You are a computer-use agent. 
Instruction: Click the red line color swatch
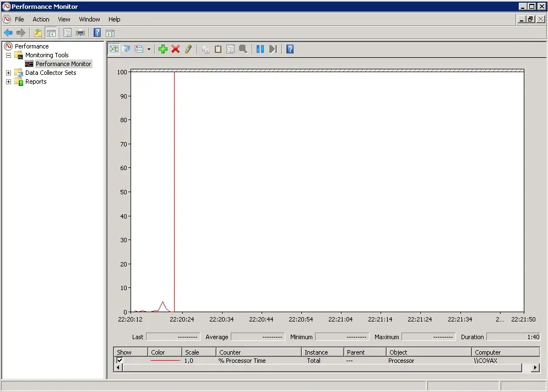pos(165,361)
